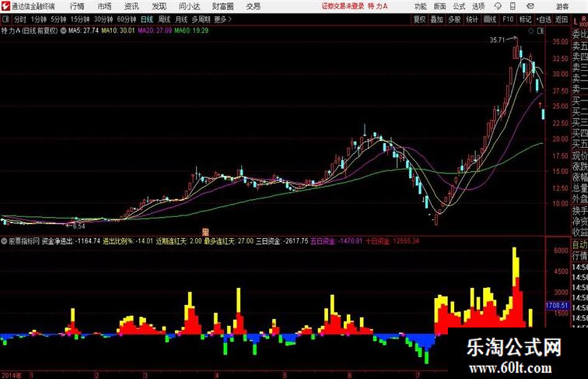Open the F10 company info button

pos(508,19)
